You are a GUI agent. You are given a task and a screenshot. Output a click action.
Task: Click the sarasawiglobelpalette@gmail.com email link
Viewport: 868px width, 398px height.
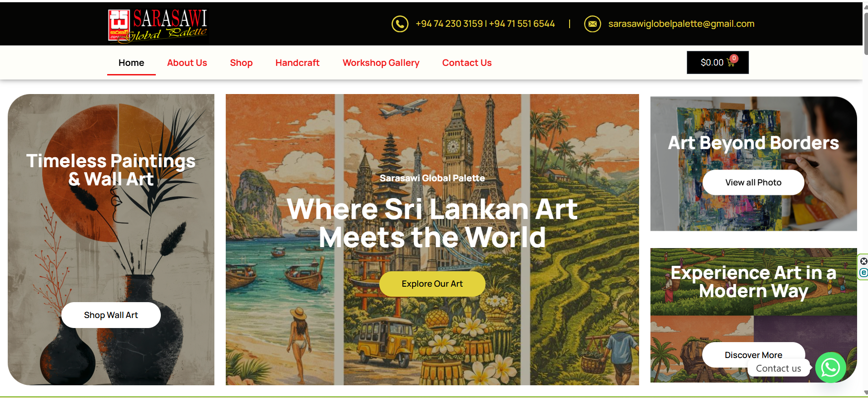pyautogui.click(x=681, y=24)
